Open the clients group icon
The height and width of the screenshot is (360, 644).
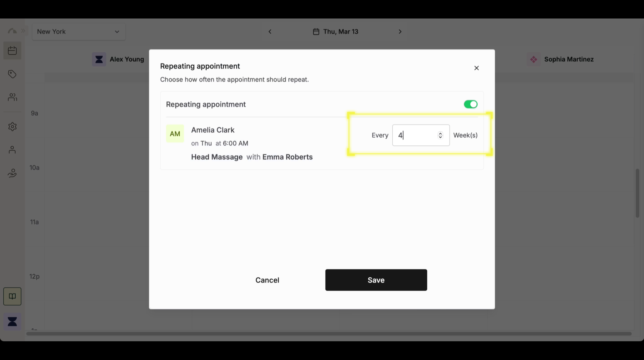12,97
